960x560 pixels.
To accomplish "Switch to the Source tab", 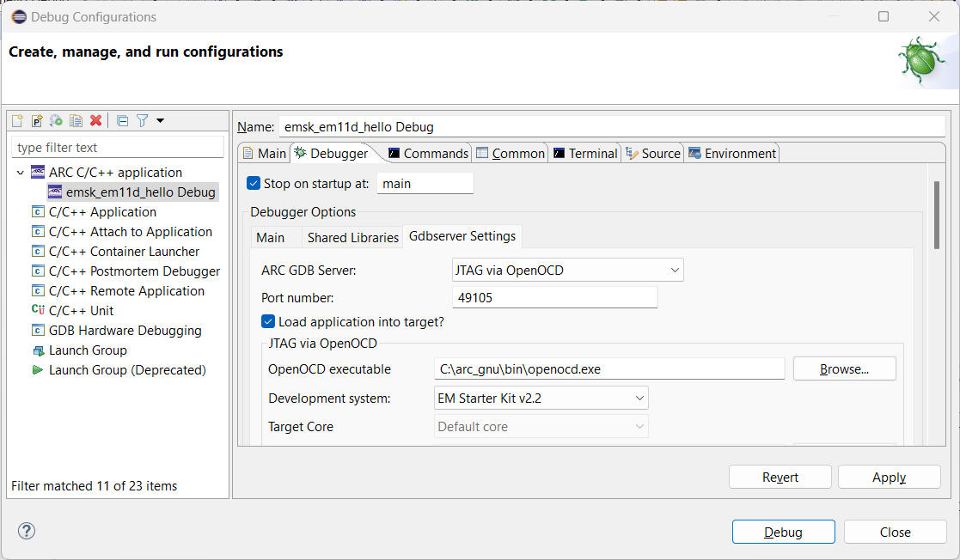I will (653, 153).
